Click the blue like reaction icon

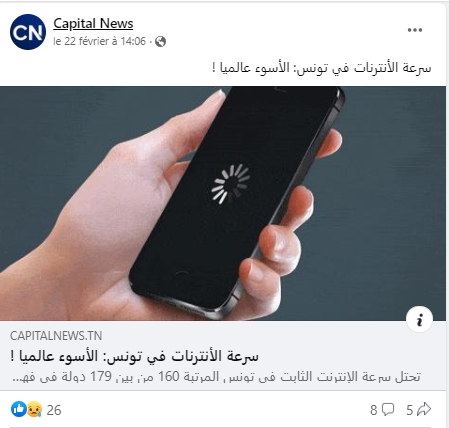point(19,409)
